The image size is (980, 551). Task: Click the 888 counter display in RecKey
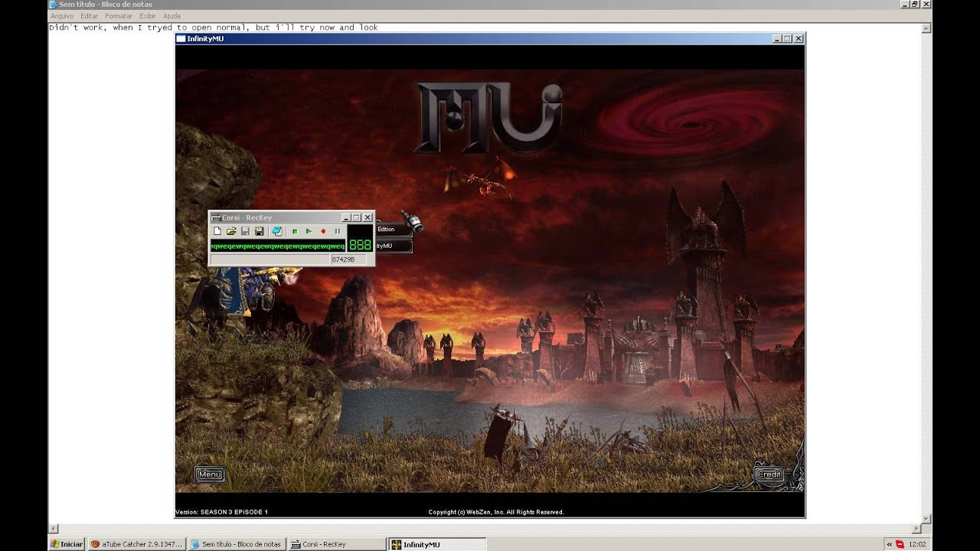[360, 245]
